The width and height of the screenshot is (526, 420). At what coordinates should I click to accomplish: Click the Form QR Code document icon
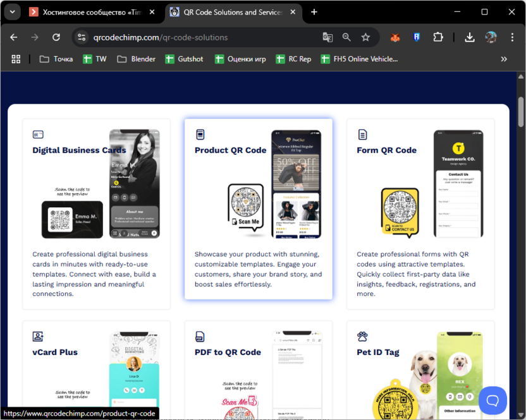coord(363,135)
